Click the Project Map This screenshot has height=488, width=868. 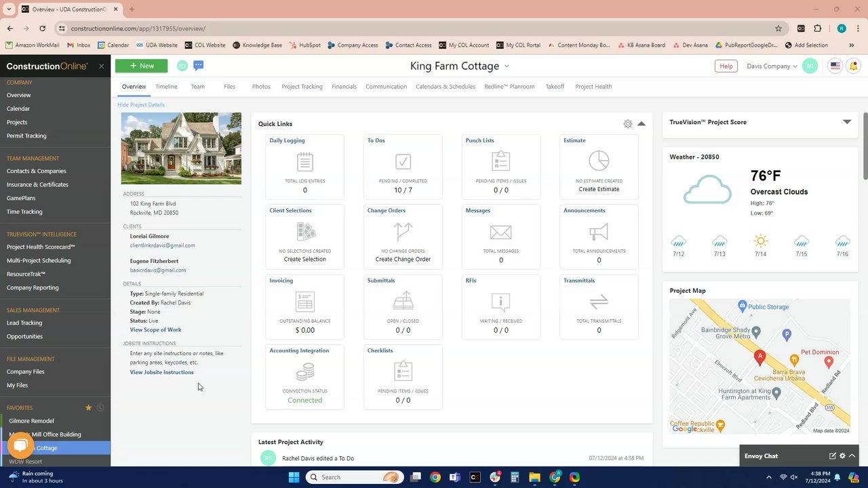coord(759,367)
